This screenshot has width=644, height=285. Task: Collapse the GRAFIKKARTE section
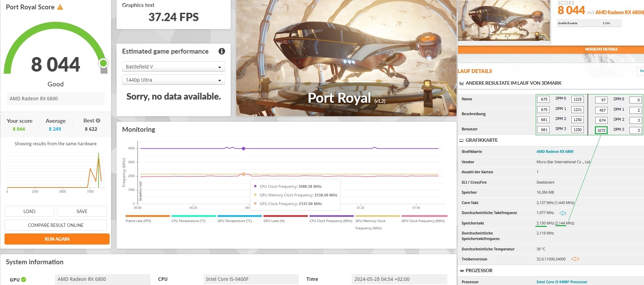481,140
